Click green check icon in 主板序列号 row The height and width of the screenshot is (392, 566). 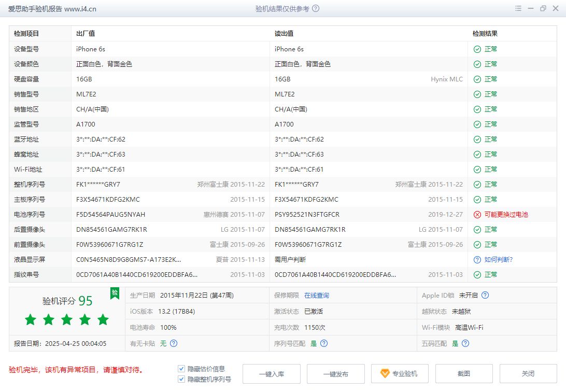tap(477, 200)
